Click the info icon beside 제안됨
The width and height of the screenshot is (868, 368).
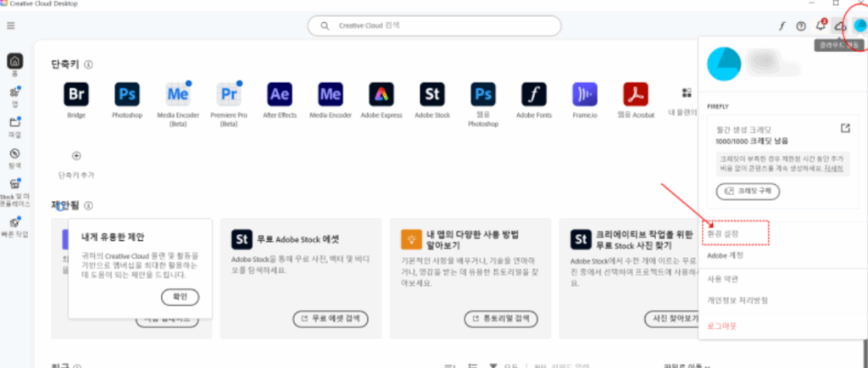pos(88,206)
